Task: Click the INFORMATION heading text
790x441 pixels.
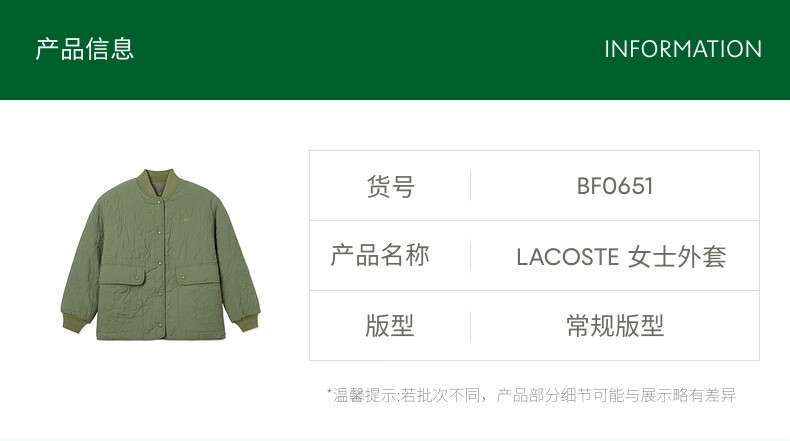Action: click(683, 49)
